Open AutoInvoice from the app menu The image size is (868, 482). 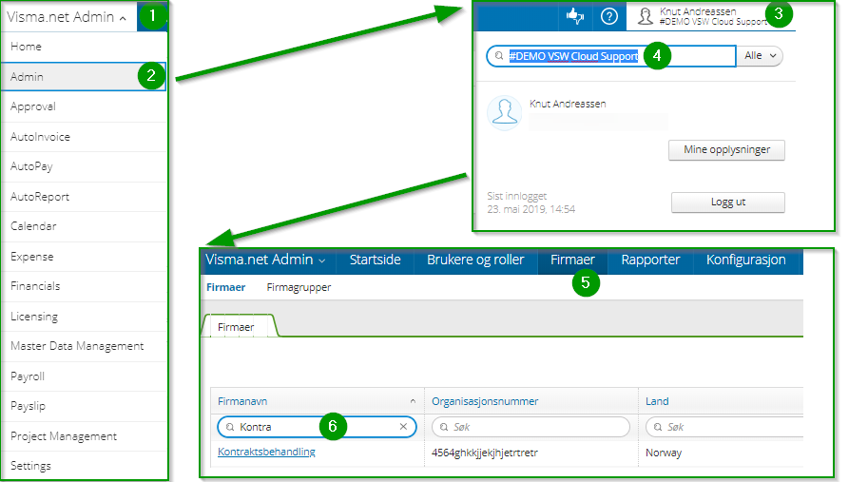point(85,137)
